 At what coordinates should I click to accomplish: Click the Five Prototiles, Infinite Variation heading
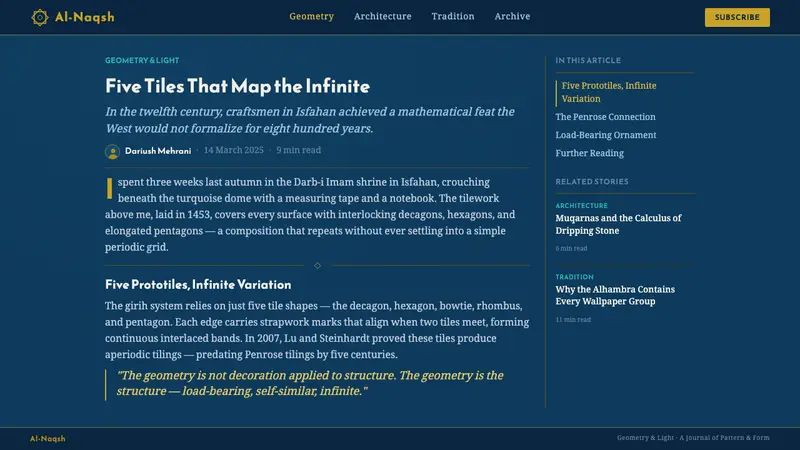[x=198, y=285]
